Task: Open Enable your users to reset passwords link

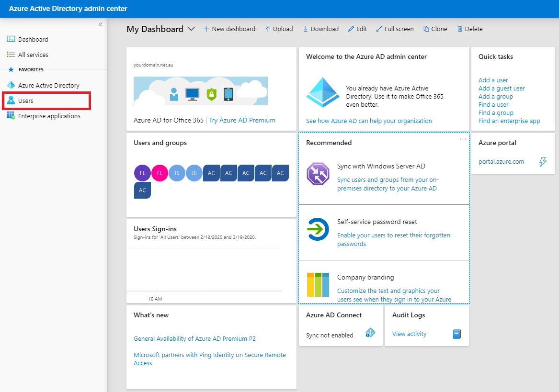Action: pyautogui.click(x=394, y=239)
